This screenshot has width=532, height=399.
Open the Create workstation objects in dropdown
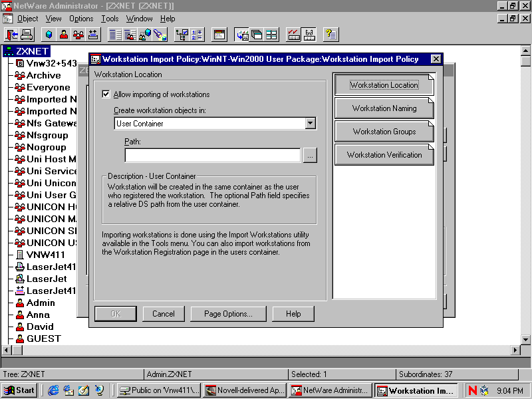tap(310, 123)
